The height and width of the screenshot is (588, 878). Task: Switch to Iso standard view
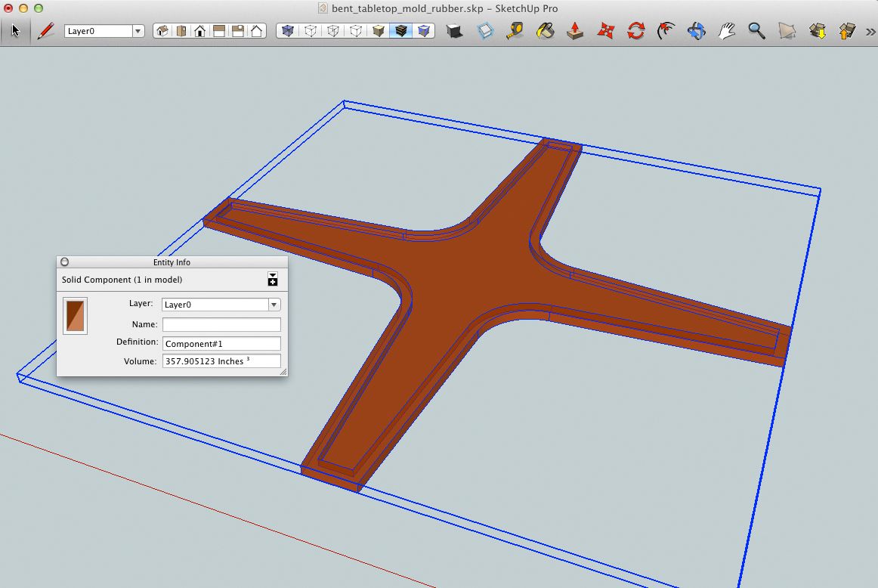point(162,31)
